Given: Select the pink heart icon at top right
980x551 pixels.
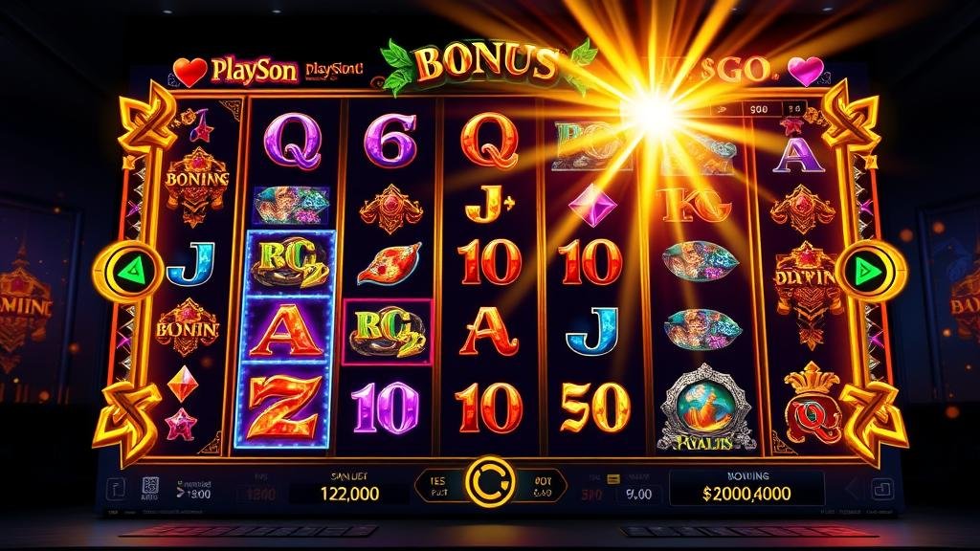Looking at the screenshot, I should [806, 70].
